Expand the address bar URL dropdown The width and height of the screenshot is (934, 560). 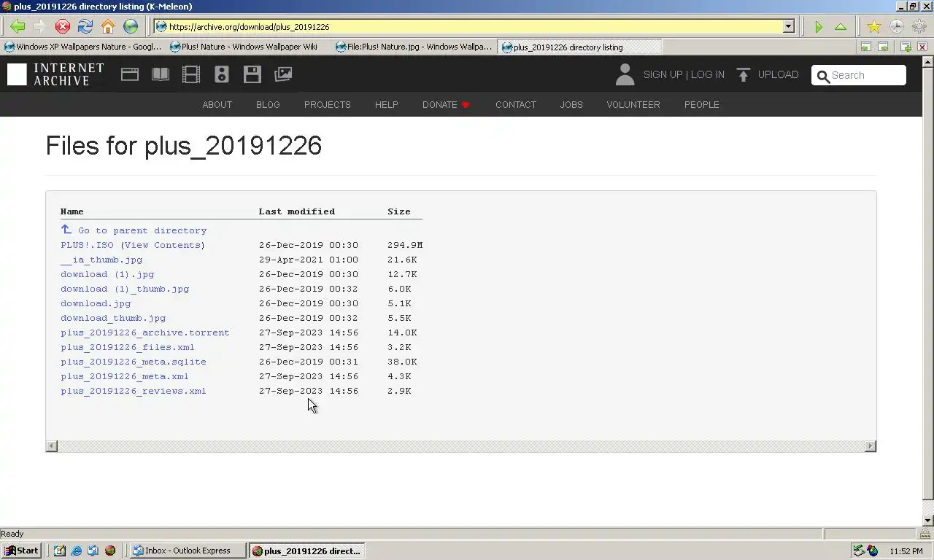coord(788,27)
